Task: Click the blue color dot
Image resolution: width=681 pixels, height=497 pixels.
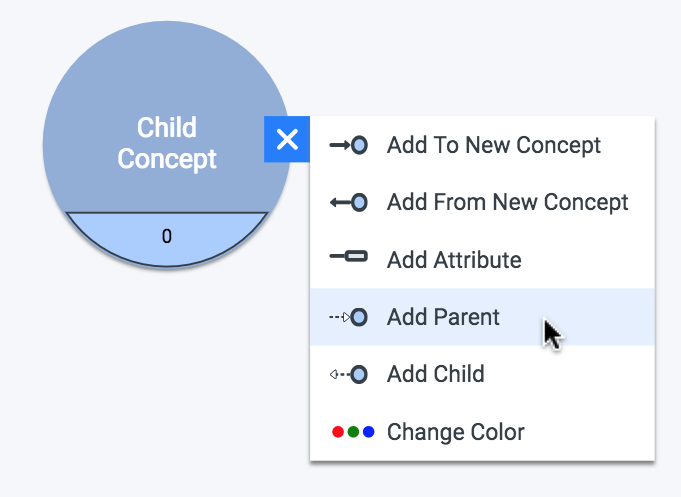Action: (x=368, y=432)
